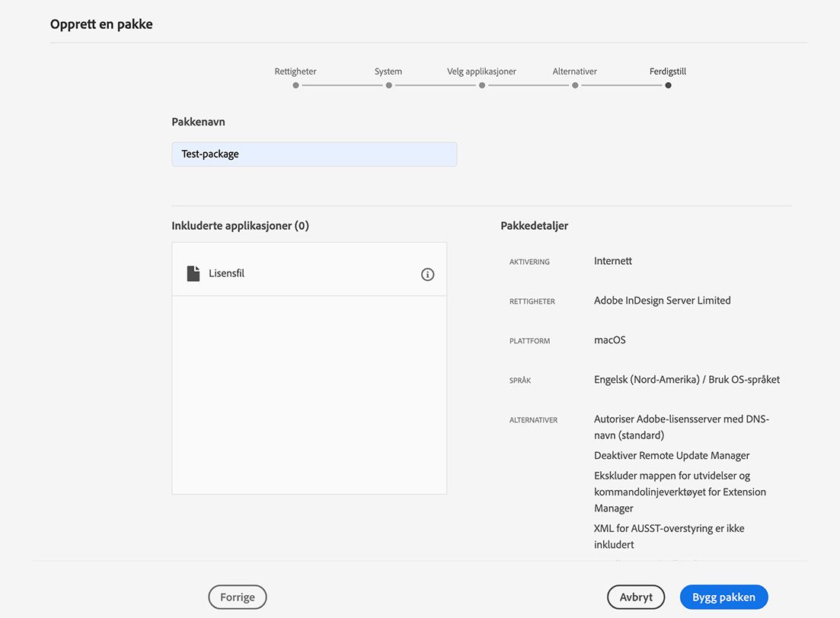Click the Velg applikasjoner step dot
840x618 pixels.
[482, 85]
